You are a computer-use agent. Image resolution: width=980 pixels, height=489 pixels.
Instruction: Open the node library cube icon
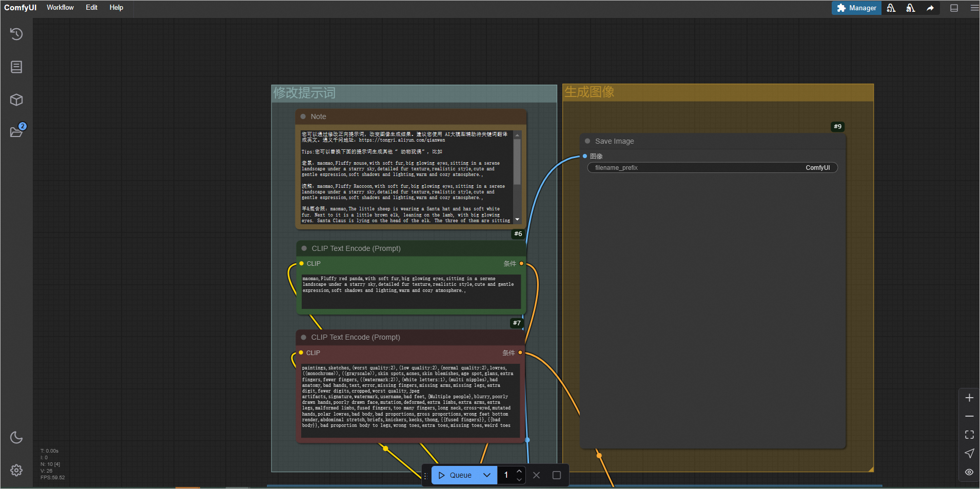16,100
